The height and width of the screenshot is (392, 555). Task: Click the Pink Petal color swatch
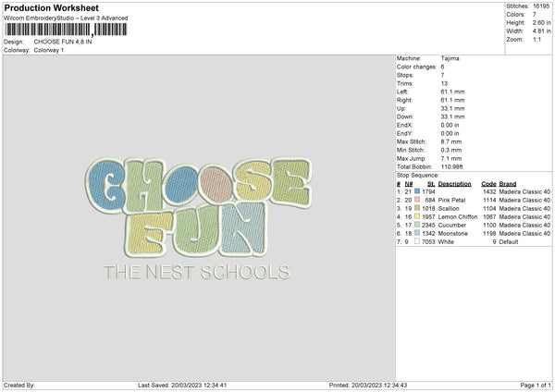click(x=417, y=200)
